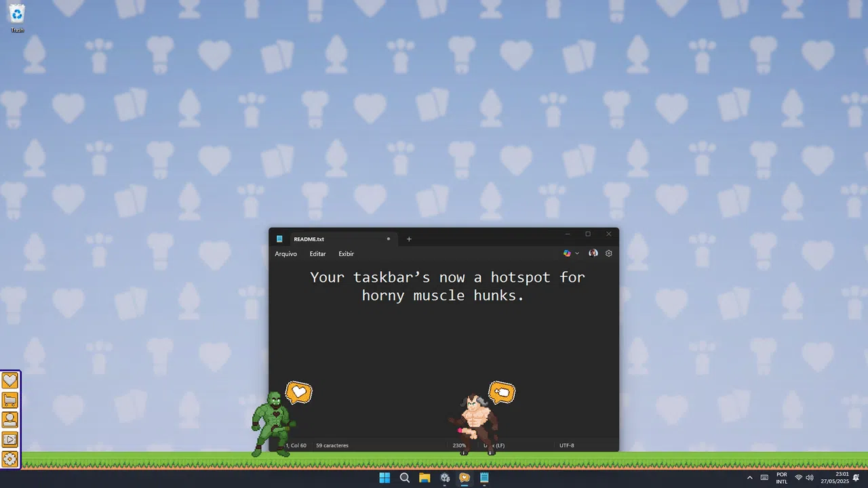868x488 pixels.
Task: Open the Exibir menu
Action: pyautogui.click(x=347, y=253)
